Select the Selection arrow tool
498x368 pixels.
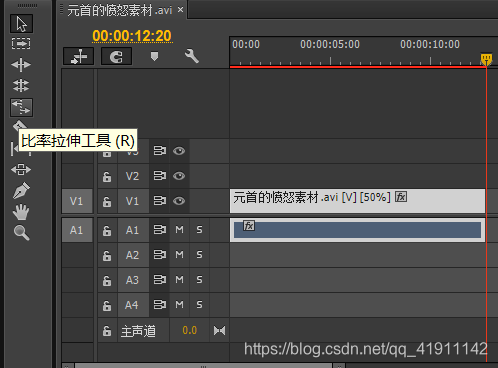pos(21,24)
